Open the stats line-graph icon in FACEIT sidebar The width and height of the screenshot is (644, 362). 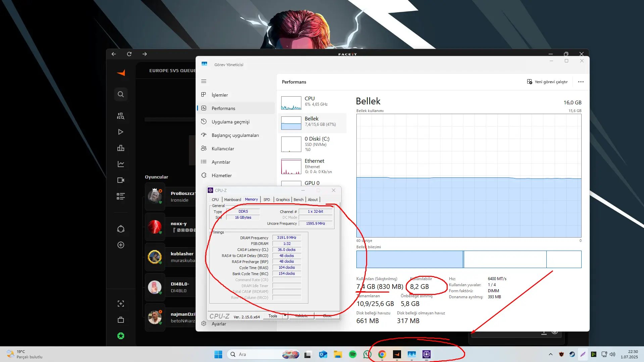click(121, 164)
